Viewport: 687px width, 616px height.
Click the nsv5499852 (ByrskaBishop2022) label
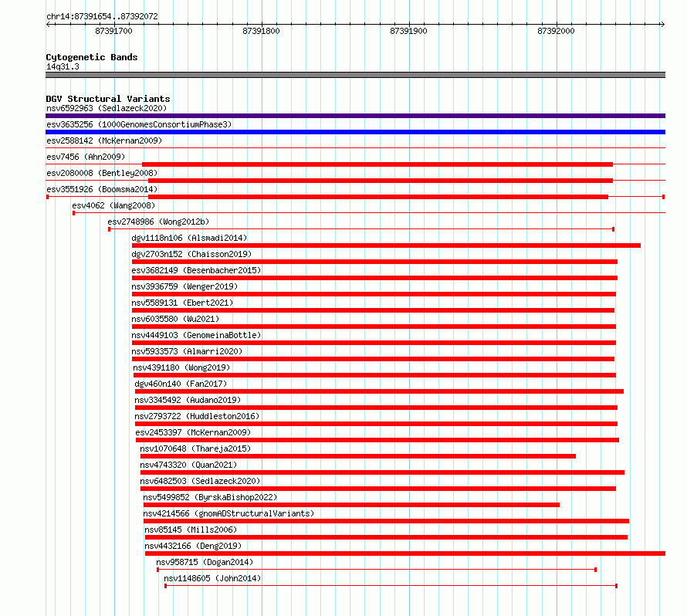tap(210, 497)
